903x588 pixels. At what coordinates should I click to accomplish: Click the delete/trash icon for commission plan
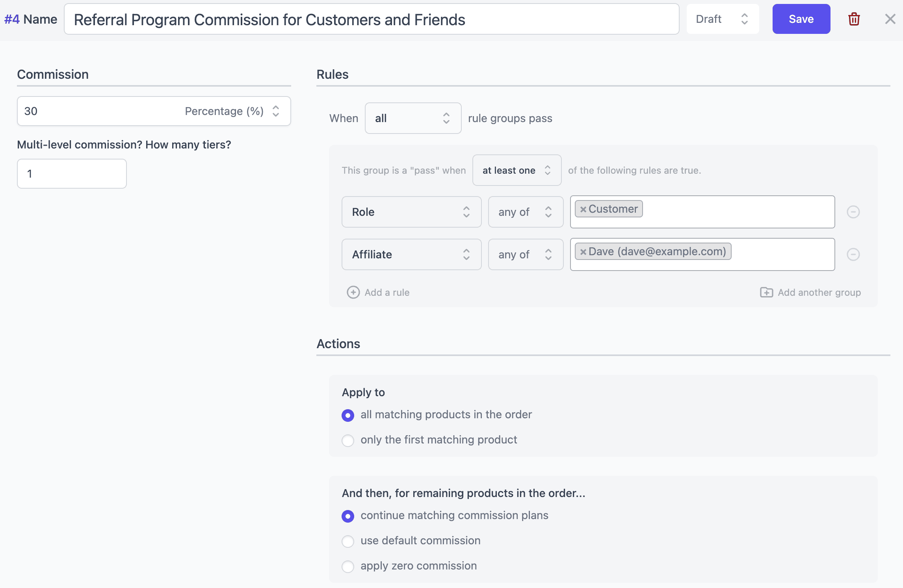click(854, 19)
